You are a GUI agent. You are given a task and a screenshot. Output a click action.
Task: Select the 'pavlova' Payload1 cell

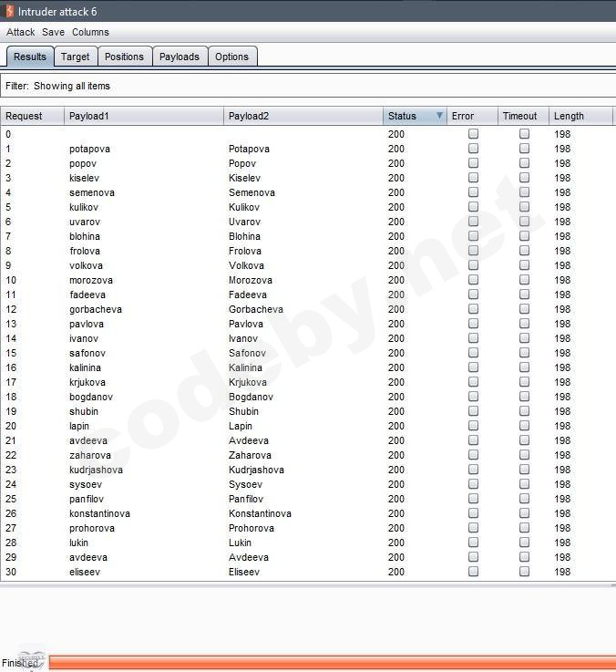87,324
